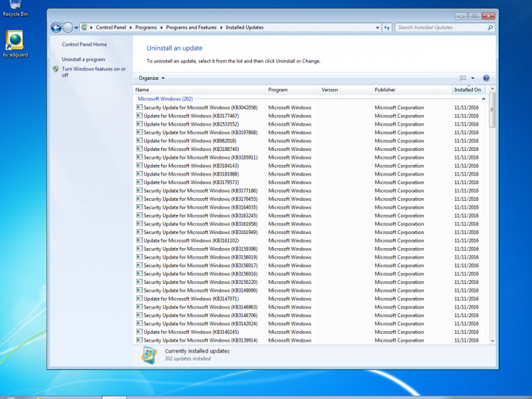The height and width of the screenshot is (399, 532).
Task: Click the icon of update KB3161949
Action: [x=140, y=231]
